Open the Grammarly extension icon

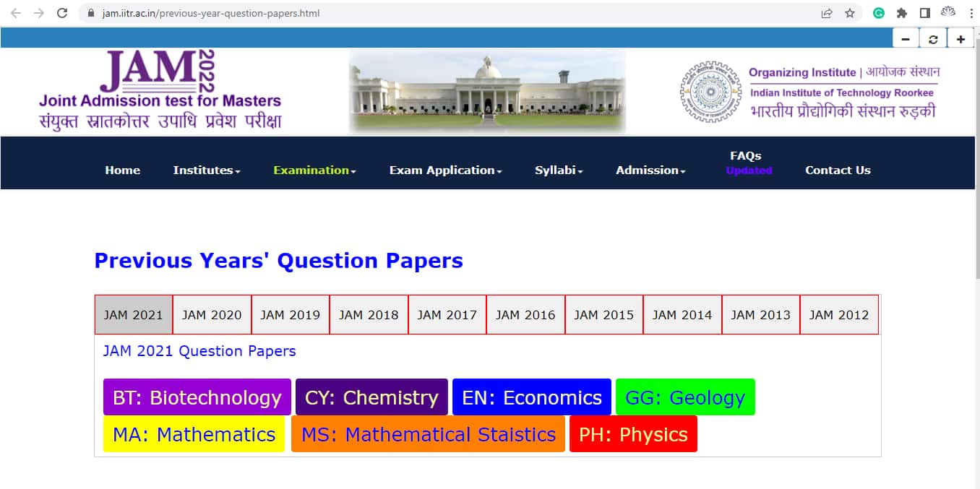pos(879,13)
